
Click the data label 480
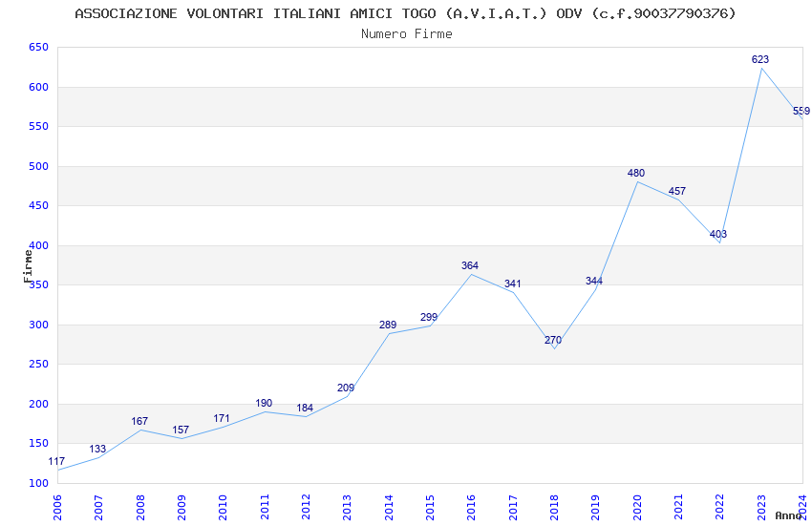[636, 174]
